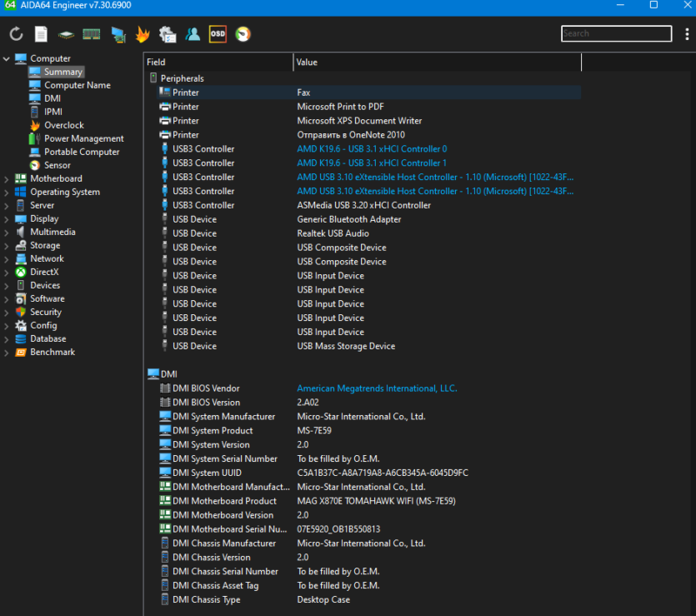Open the Overclock tree item
This screenshot has width=696, height=616.
point(64,125)
